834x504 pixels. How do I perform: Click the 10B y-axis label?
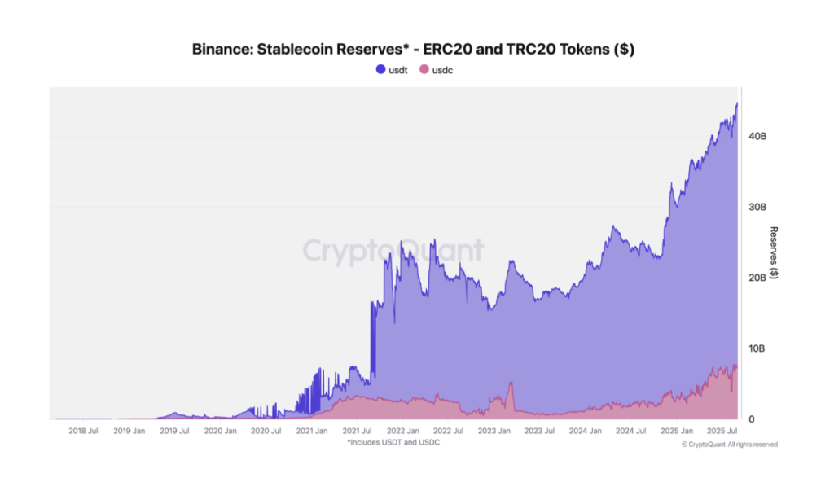click(x=757, y=348)
